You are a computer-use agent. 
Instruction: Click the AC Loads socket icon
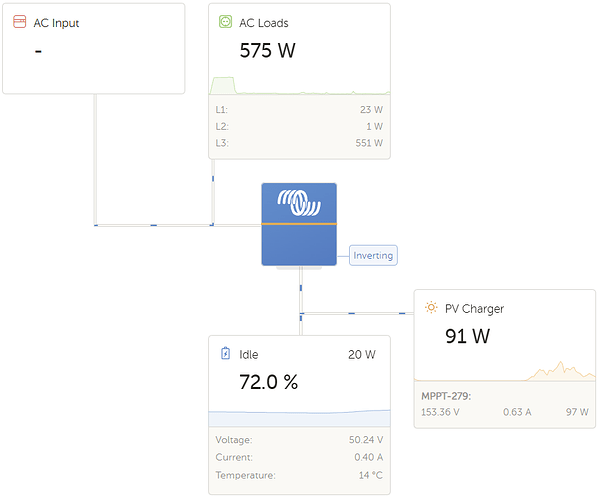(225, 22)
